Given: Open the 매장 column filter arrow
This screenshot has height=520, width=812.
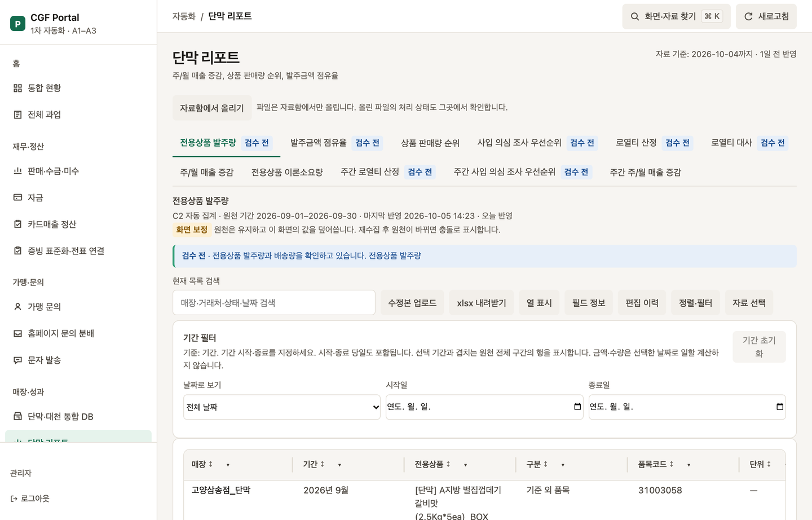Looking at the screenshot, I should (x=228, y=465).
